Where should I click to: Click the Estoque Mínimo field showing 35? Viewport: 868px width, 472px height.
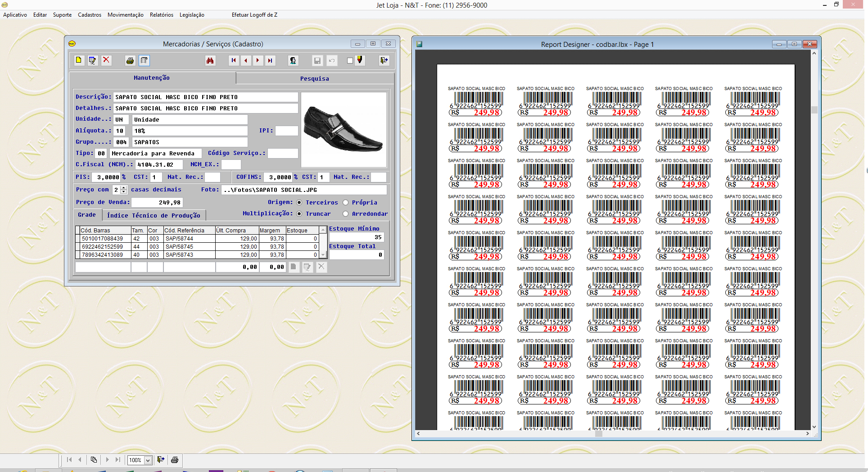[x=356, y=237]
